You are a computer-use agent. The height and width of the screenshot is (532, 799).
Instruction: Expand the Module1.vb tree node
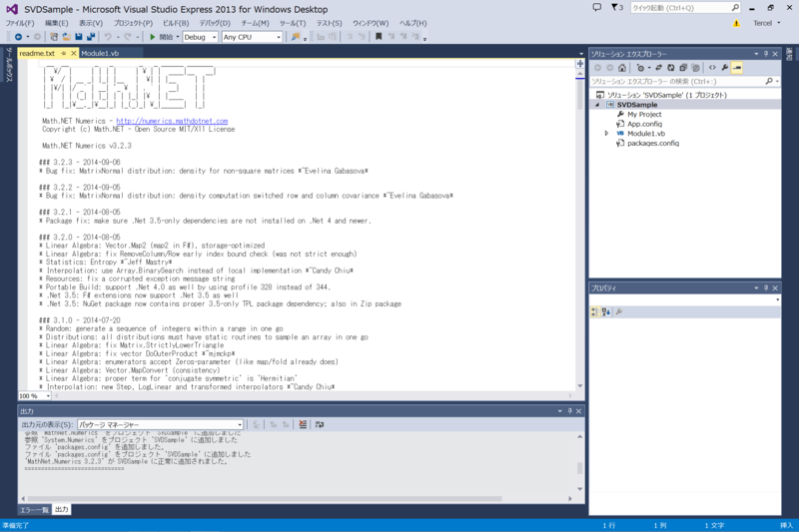click(x=607, y=134)
